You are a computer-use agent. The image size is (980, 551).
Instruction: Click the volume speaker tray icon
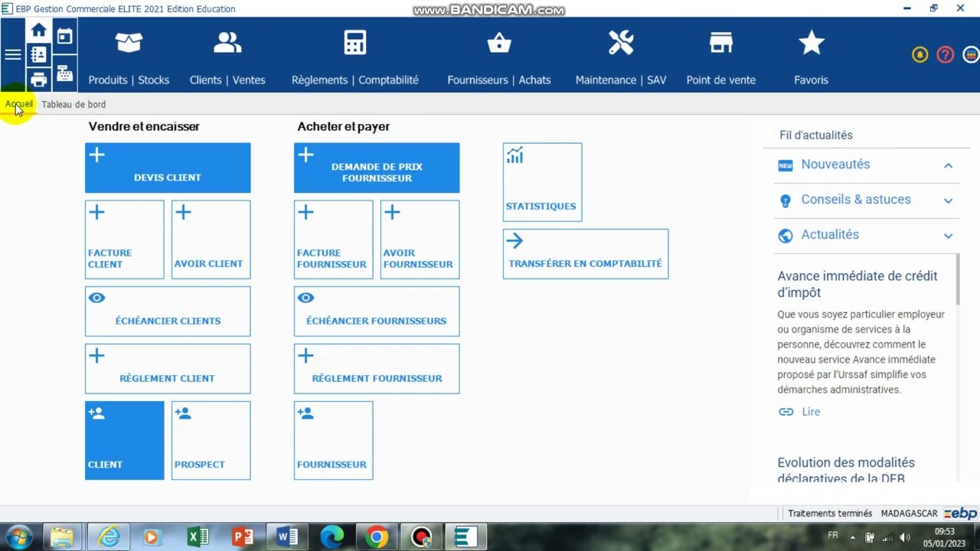[905, 537]
